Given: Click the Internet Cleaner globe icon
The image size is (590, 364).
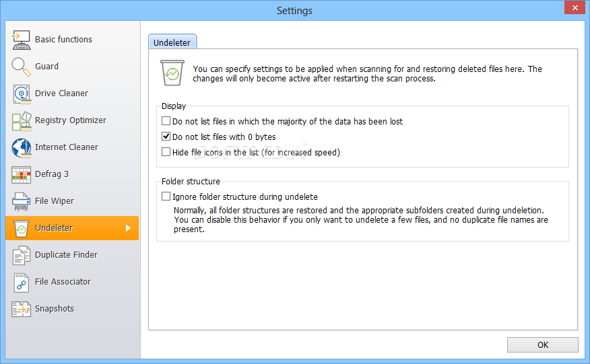Looking at the screenshot, I should 21,148.
